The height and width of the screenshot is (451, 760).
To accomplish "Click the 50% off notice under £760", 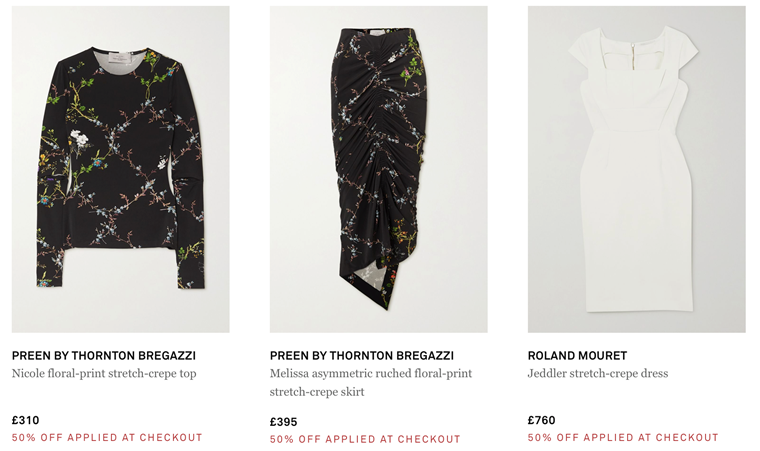I will coord(623,437).
